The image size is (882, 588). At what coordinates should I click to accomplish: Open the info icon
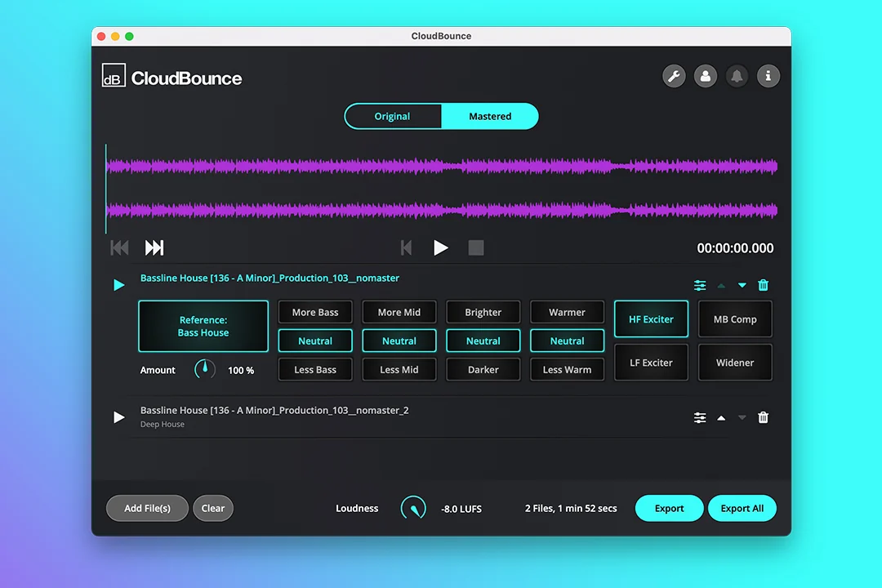click(x=768, y=76)
